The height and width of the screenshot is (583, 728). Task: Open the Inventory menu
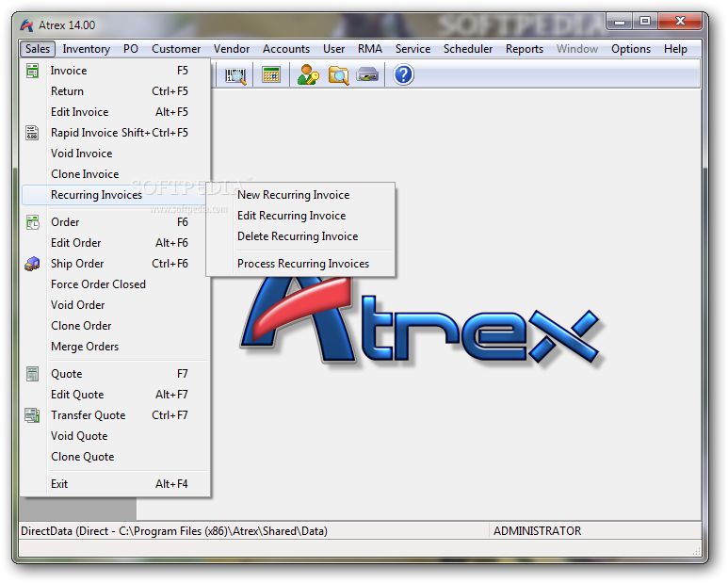point(87,49)
